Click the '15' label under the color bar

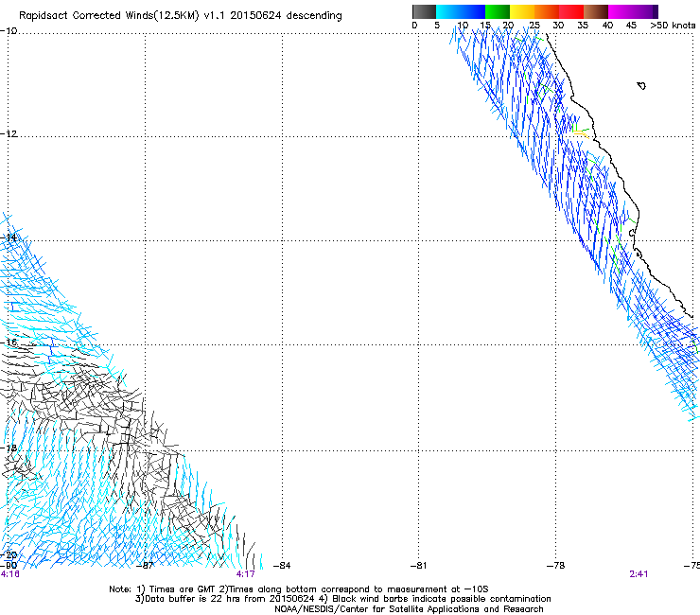(485, 26)
